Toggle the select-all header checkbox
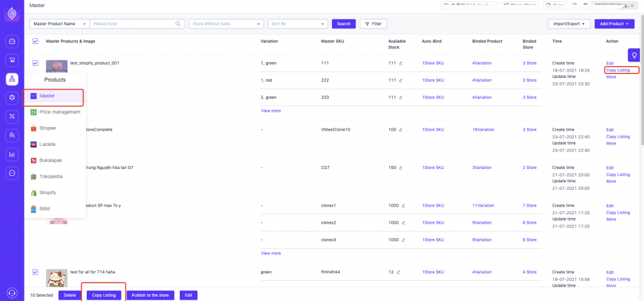Screen dimensions: 644x301 pos(35,41)
